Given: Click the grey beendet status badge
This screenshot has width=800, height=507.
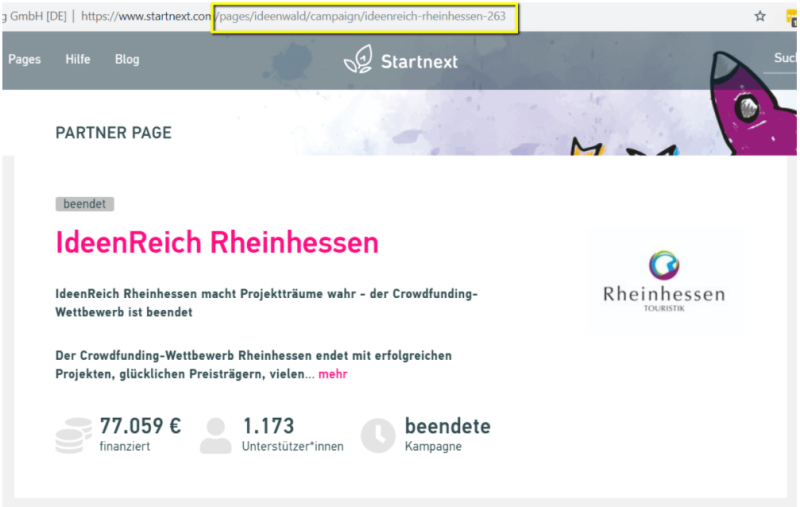Looking at the screenshot, I should coord(85,204).
